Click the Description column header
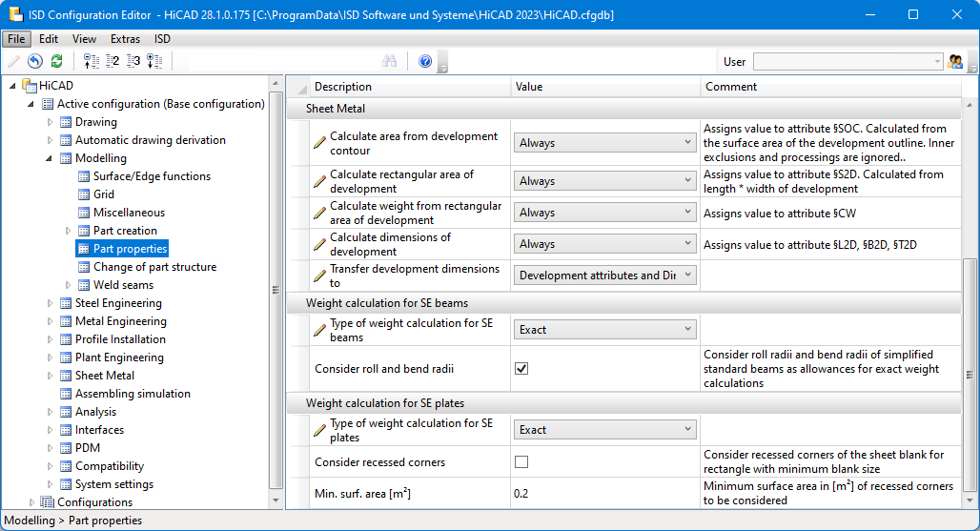Image resolution: width=980 pixels, height=531 pixels. point(410,87)
